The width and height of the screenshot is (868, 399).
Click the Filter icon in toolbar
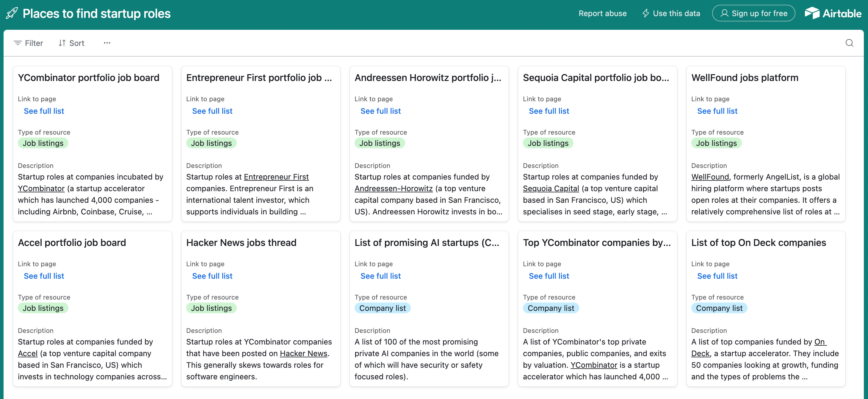pyautogui.click(x=18, y=43)
